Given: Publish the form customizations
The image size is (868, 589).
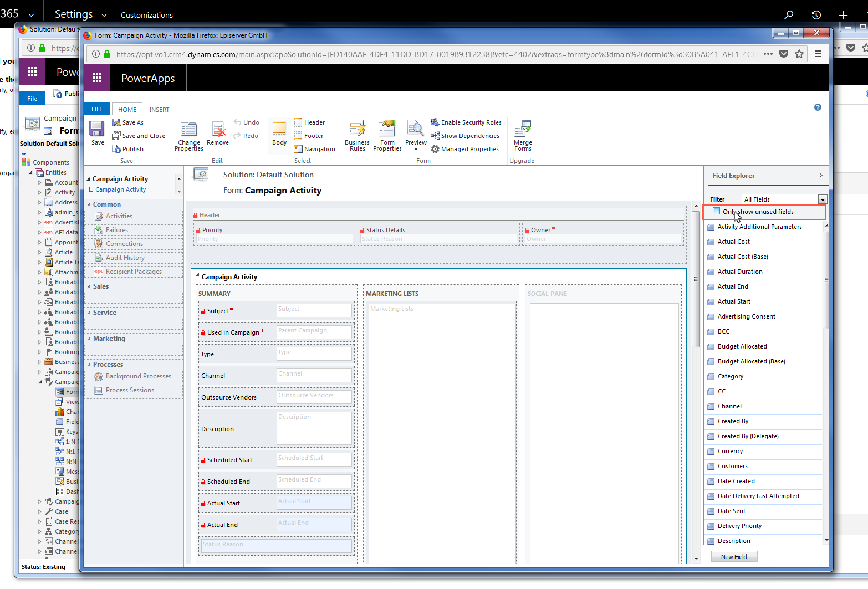Looking at the screenshot, I should coord(128,149).
